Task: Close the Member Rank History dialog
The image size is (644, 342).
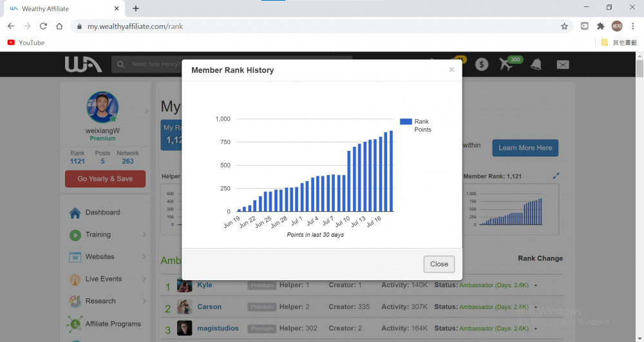Action: click(439, 264)
